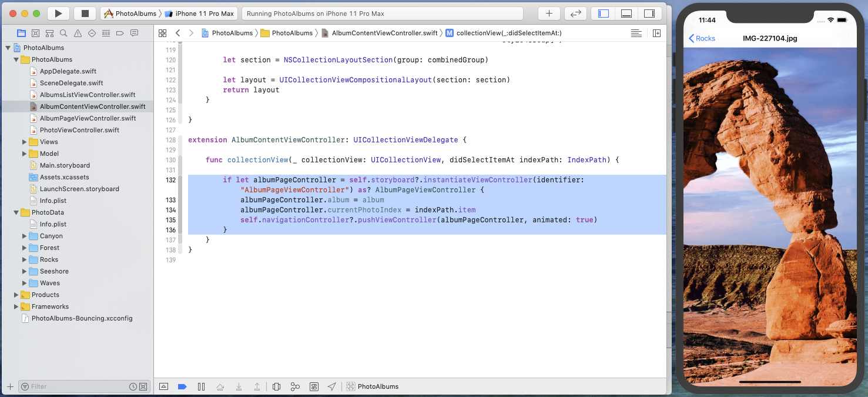The width and height of the screenshot is (868, 397).
Task: Open Debug Memory Graph
Action: point(295,386)
